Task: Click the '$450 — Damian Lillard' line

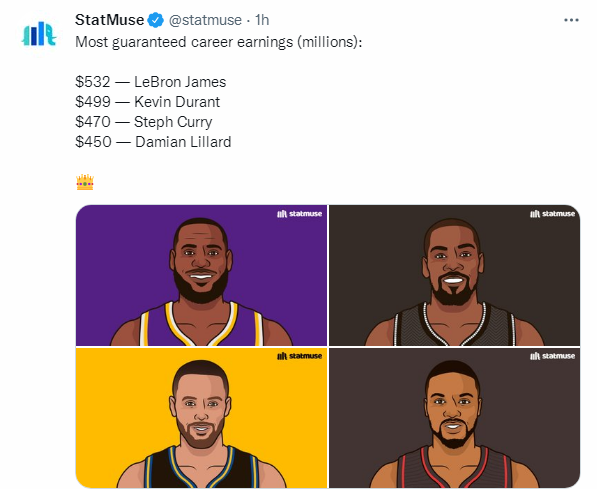Action: 153,142
